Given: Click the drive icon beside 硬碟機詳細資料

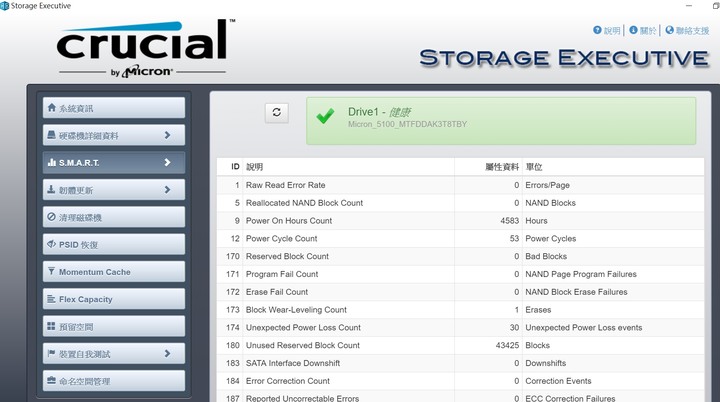Looking at the screenshot, I should pyautogui.click(x=51, y=135).
